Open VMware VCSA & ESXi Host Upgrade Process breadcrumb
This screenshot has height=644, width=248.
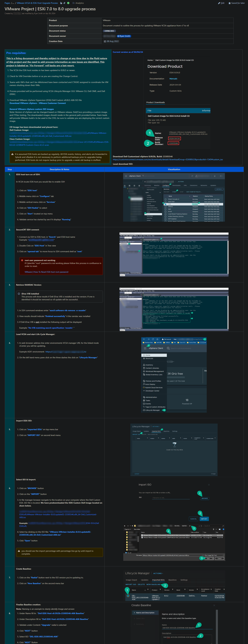[x=37, y=3]
